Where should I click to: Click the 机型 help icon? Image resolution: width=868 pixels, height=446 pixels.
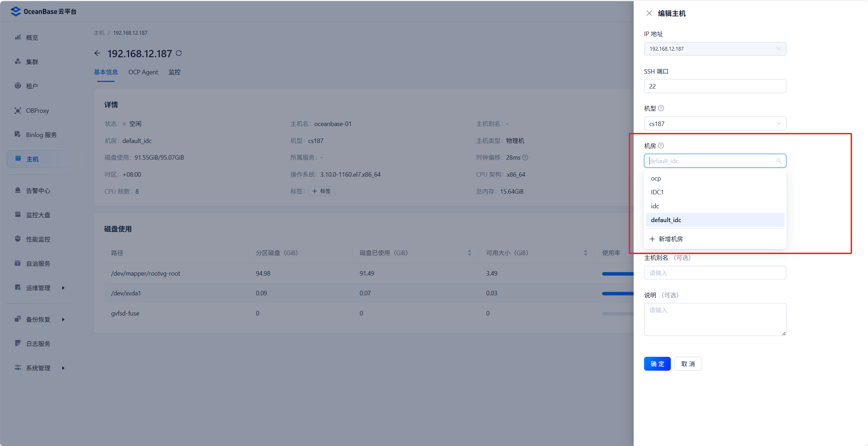click(x=661, y=108)
